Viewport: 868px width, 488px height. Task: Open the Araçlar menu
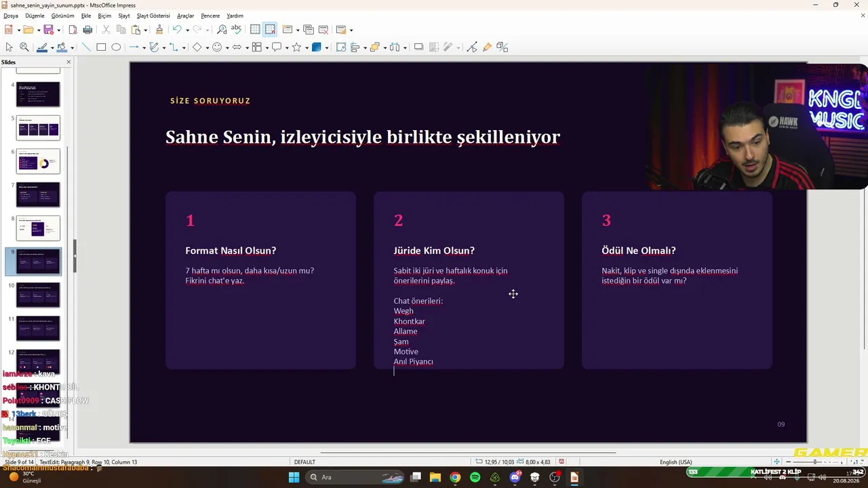pos(185,16)
